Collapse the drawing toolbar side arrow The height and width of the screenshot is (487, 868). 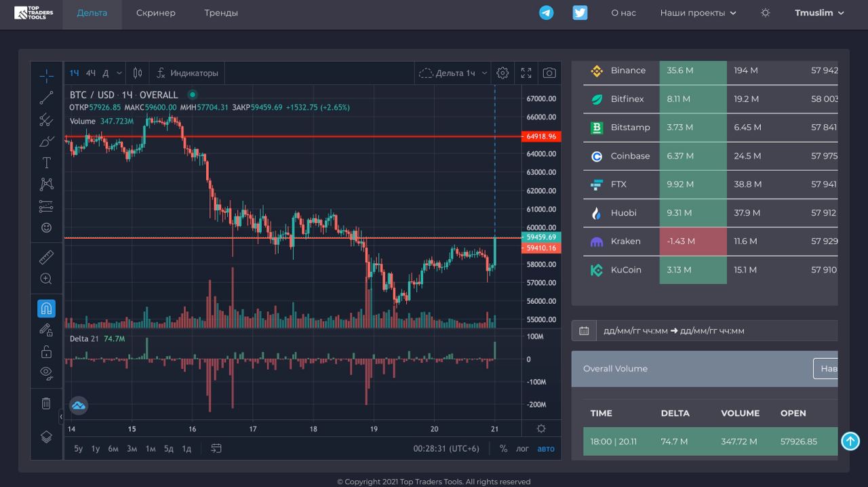coord(61,416)
